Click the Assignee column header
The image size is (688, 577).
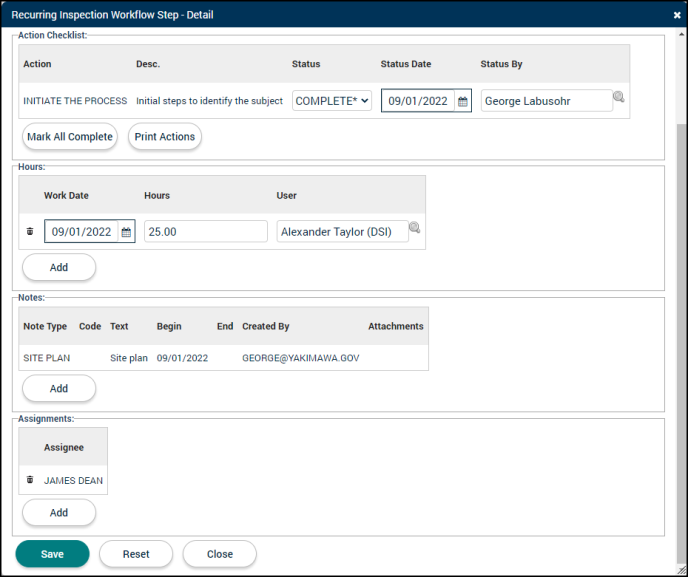[64, 448]
